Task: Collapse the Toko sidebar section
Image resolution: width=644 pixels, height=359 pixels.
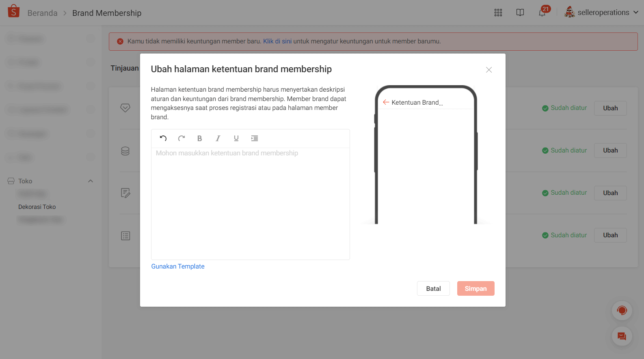Action: [91, 181]
